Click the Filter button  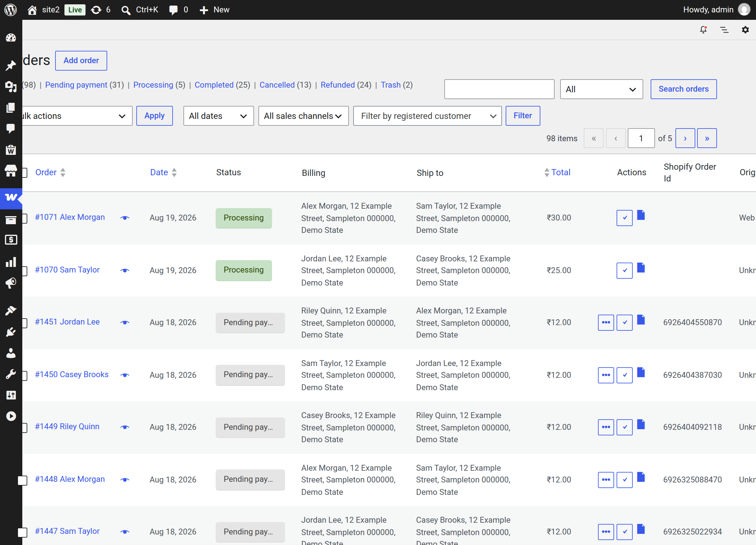pyautogui.click(x=523, y=116)
